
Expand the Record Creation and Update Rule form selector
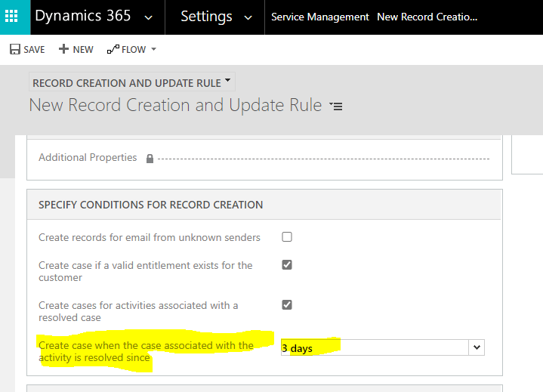(x=229, y=80)
